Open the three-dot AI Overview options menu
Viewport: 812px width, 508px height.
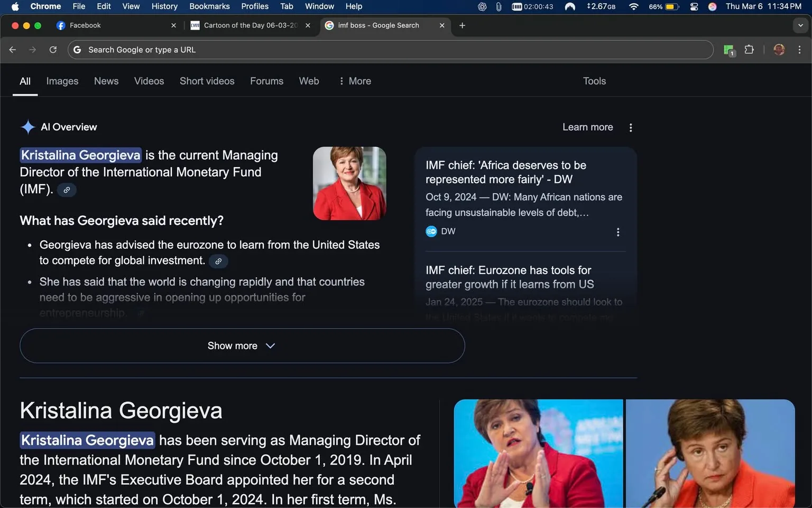(630, 127)
